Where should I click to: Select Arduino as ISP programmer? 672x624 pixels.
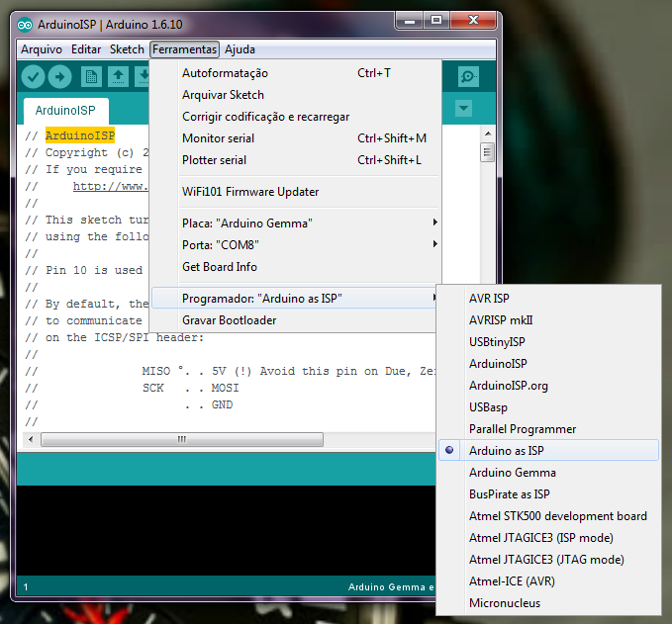[x=548, y=451]
